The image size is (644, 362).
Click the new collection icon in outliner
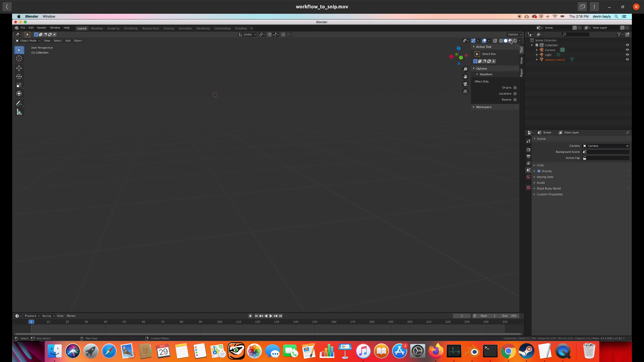(x=627, y=34)
